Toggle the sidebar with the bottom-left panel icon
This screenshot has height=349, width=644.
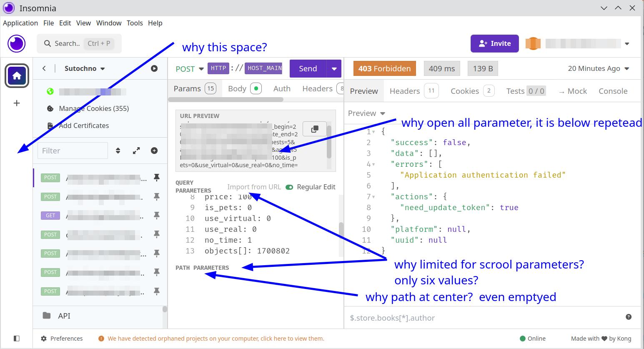pos(17,339)
